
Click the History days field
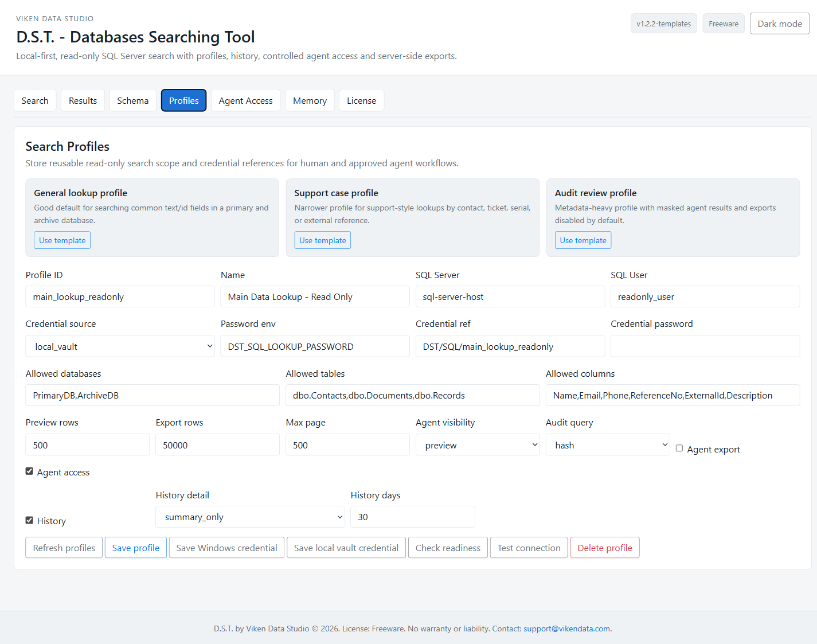pos(413,517)
